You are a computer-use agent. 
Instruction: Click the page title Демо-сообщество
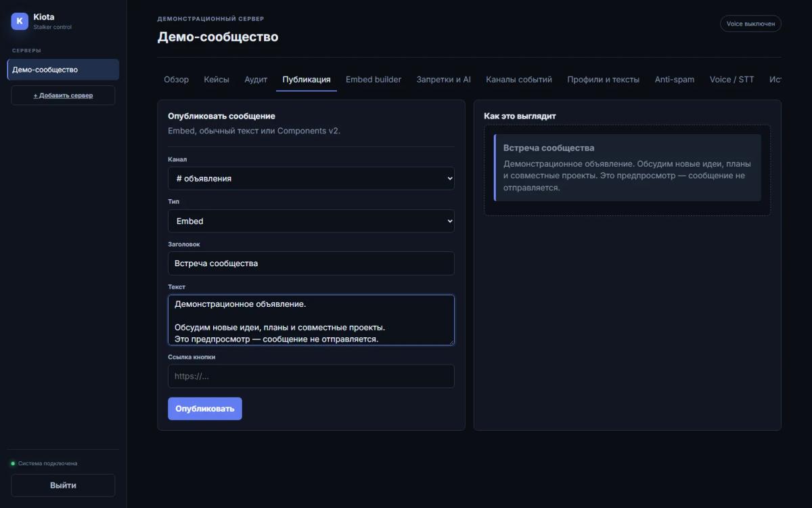[x=218, y=37]
